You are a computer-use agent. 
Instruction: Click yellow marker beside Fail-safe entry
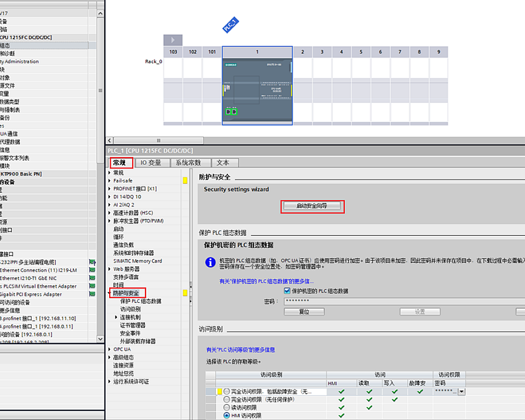pos(185,181)
